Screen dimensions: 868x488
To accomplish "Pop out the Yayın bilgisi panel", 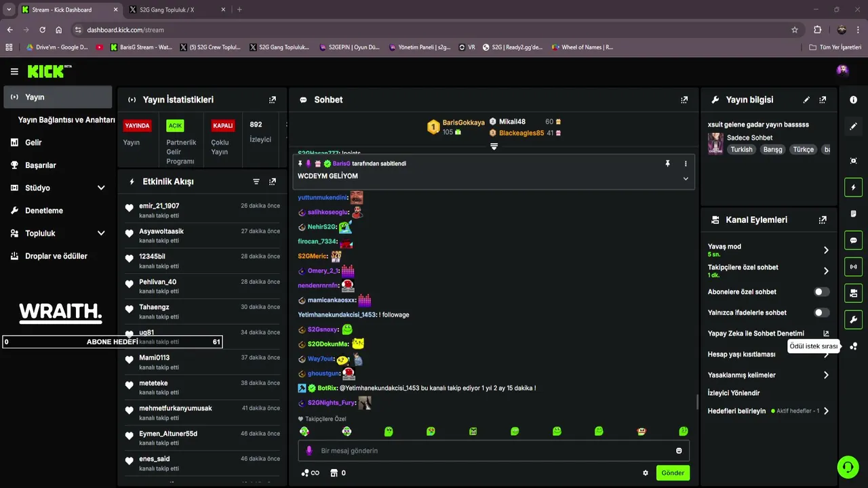I will point(823,100).
